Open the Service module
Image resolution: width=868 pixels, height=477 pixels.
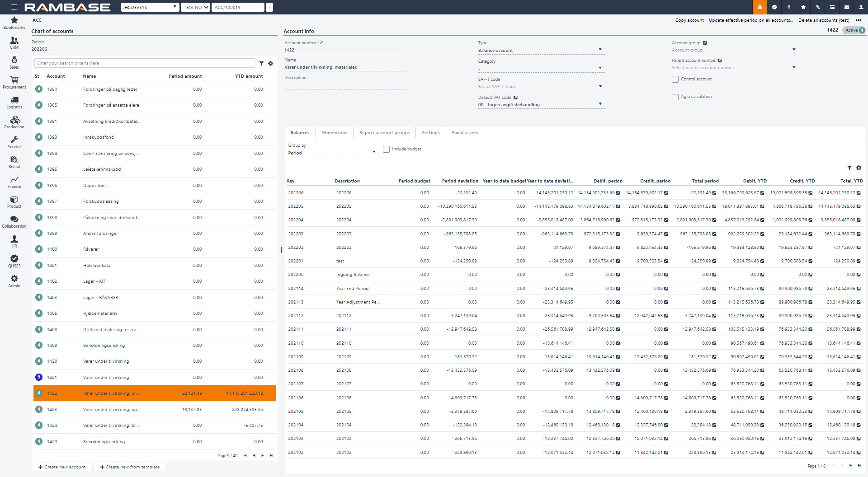pyautogui.click(x=14, y=142)
